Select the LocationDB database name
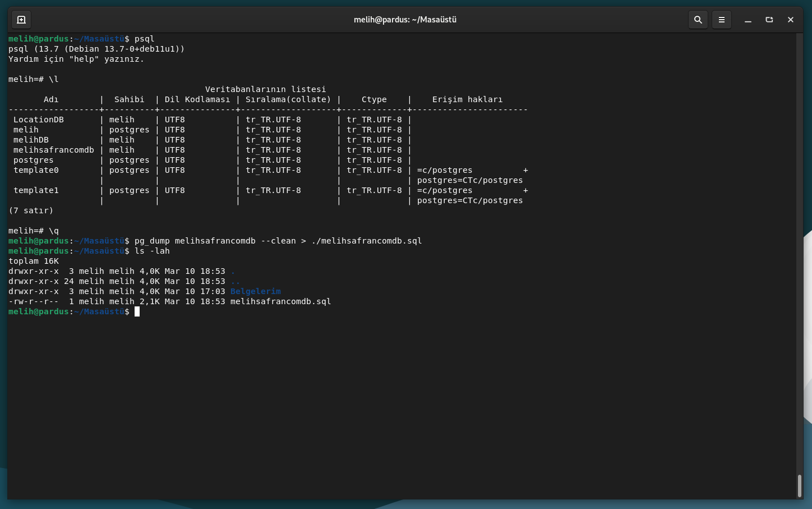Viewport: 812px width, 509px height. click(x=39, y=120)
